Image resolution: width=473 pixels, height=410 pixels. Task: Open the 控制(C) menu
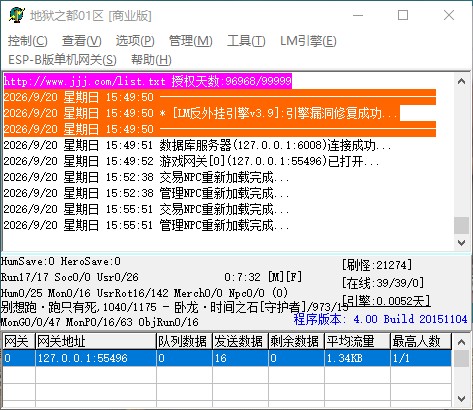[x=28, y=41]
